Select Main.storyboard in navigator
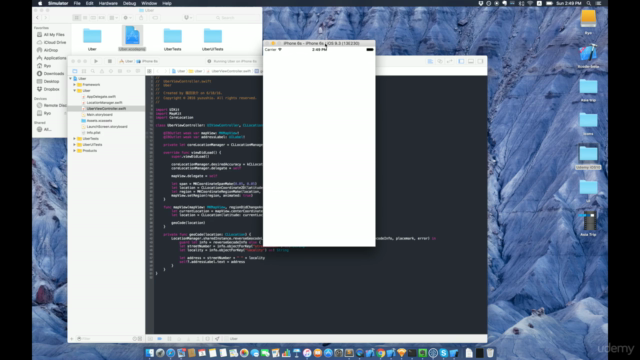 pos(99,115)
